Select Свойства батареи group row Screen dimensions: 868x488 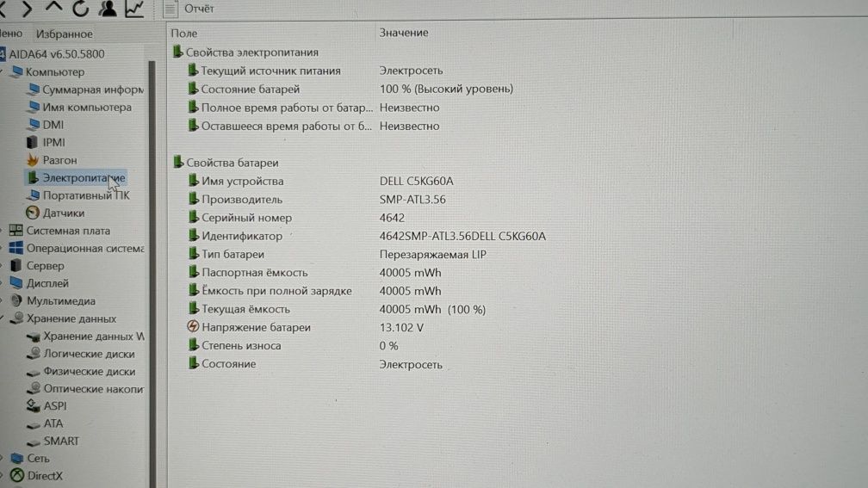point(226,163)
